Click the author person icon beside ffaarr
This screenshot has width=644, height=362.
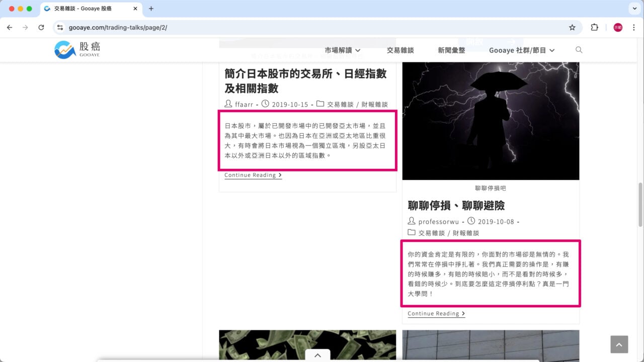point(228,104)
